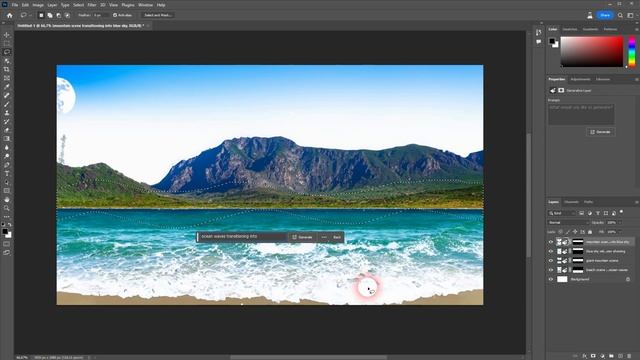
Task: Select the Clone Stamp tool
Action: click(x=7, y=113)
